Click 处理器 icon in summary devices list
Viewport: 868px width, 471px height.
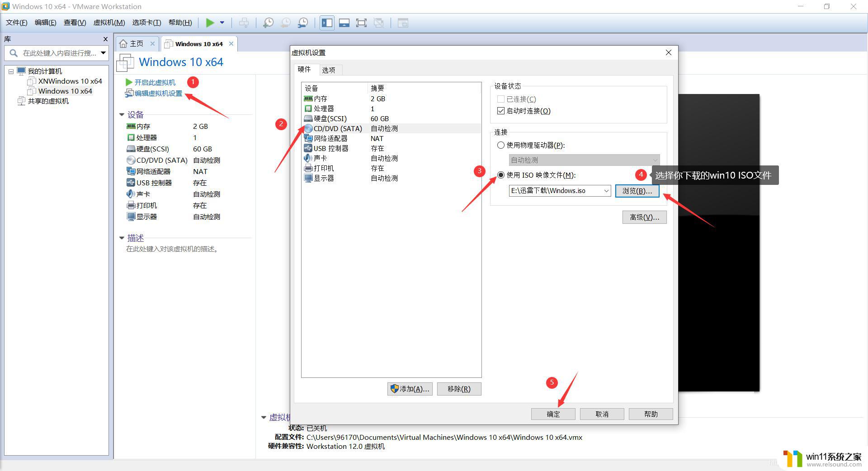tap(131, 137)
